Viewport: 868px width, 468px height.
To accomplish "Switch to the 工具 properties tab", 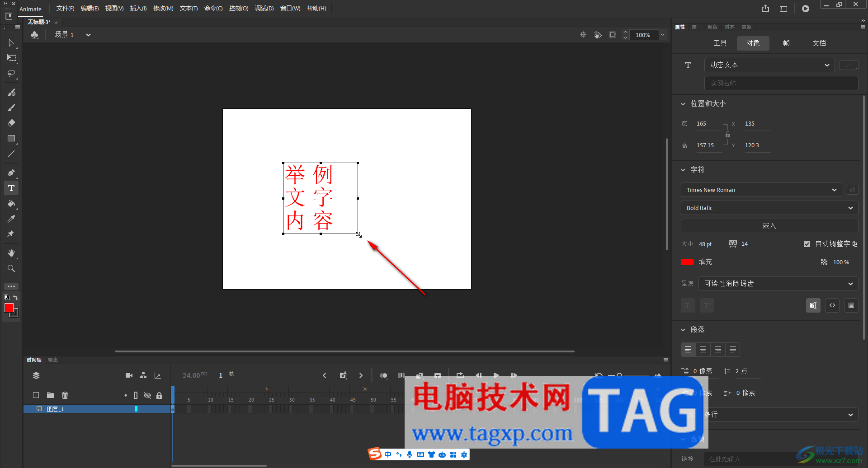I will coord(720,43).
